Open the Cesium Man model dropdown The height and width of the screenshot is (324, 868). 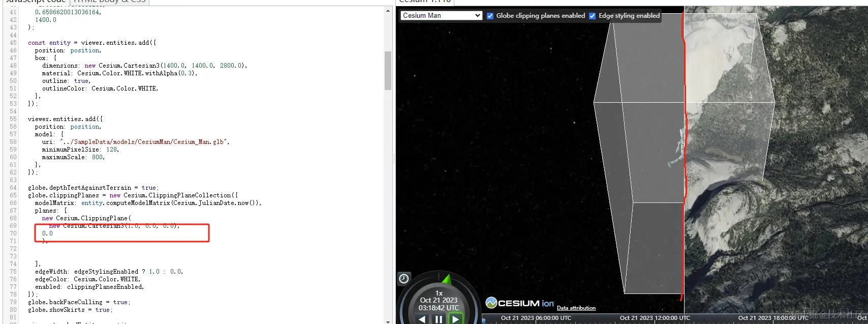(x=441, y=16)
